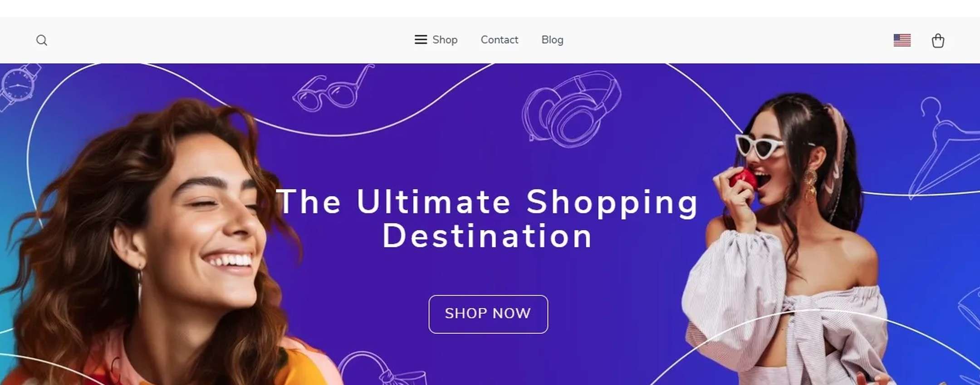Viewport: 980px width, 385px height.
Task: Open the Blog link in the navigation
Action: [552, 40]
